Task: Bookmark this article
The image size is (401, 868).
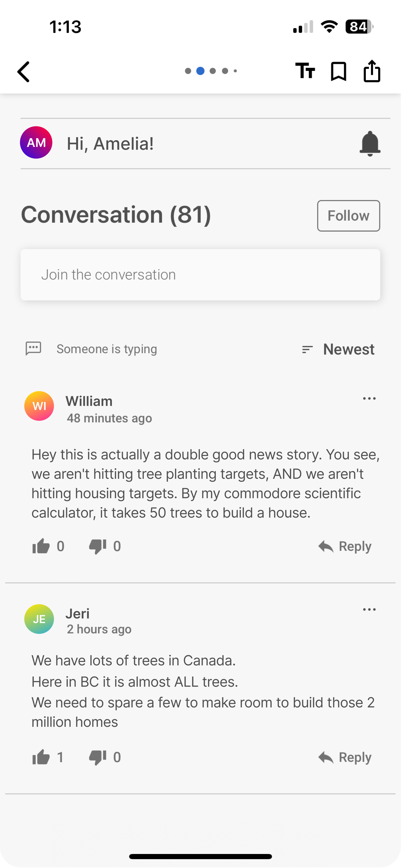Action: (338, 71)
